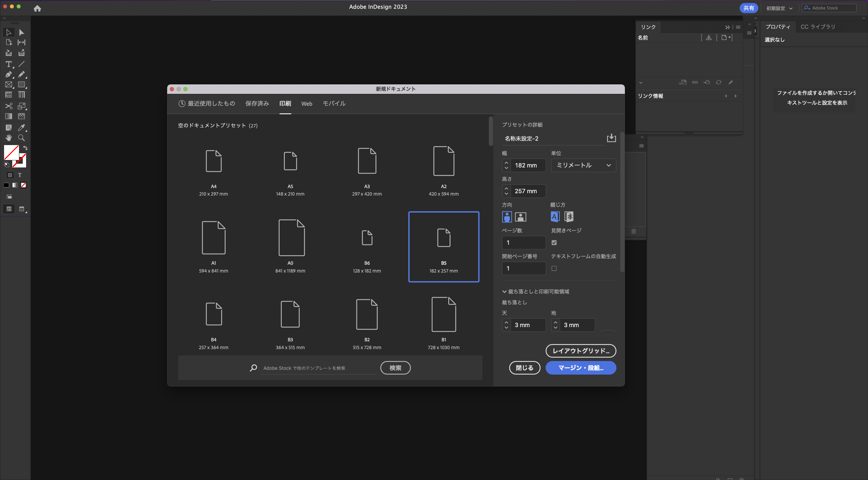Select the Direct Selection tool

tap(21, 33)
